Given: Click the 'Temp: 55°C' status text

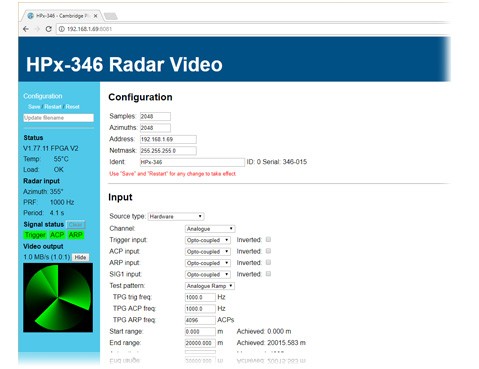Looking at the screenshot, I should 46,159.
